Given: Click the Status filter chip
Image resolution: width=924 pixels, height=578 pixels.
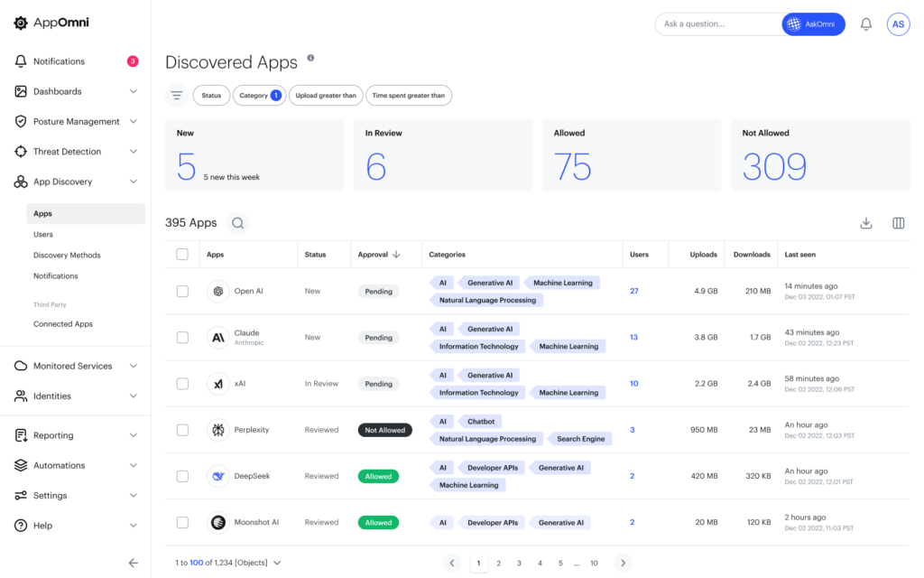Looking at the screenshot, I should [211, 96].
